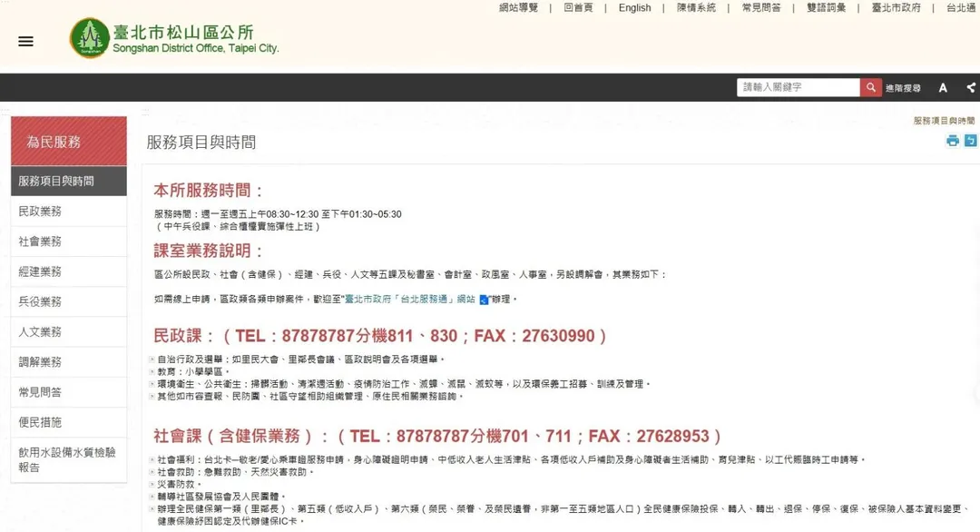Open 常見問答 sidebar item
This screenshot has height=532, width=980.
pyautogui.click(x=69, y=392)
